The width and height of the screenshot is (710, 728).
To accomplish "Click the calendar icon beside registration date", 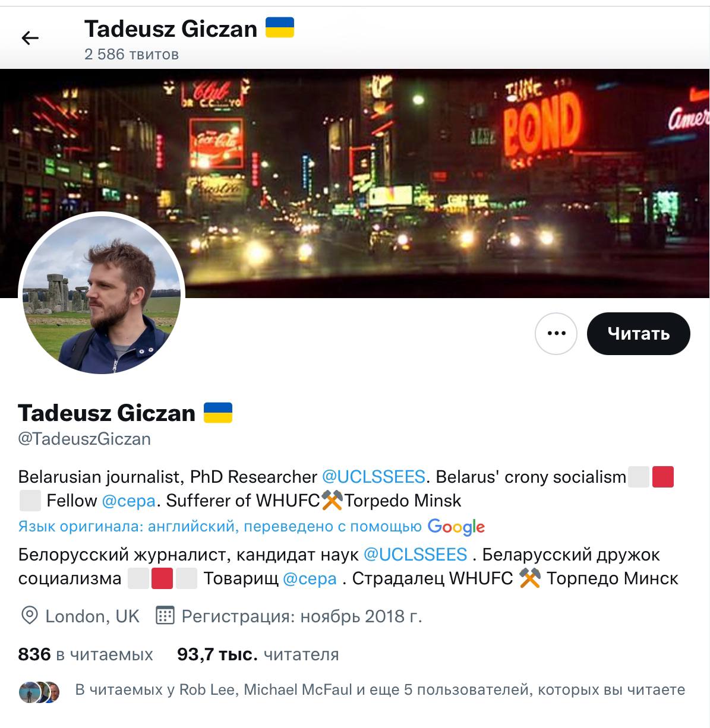I will (165, 616).
